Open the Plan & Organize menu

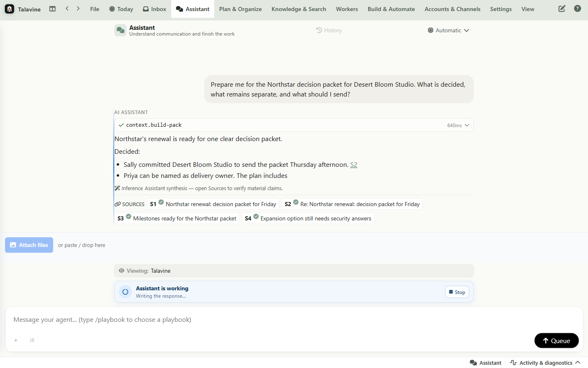click(241, 9)
